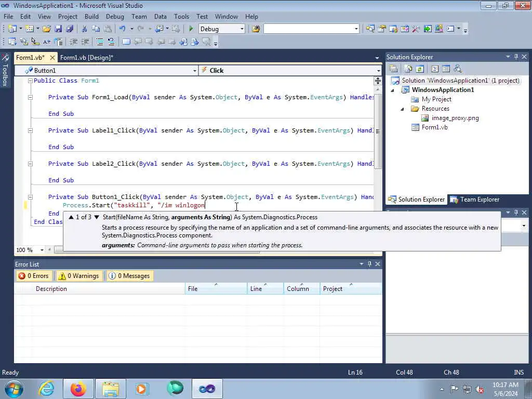Open the Properties Window toolbar icon

point(382,29)
